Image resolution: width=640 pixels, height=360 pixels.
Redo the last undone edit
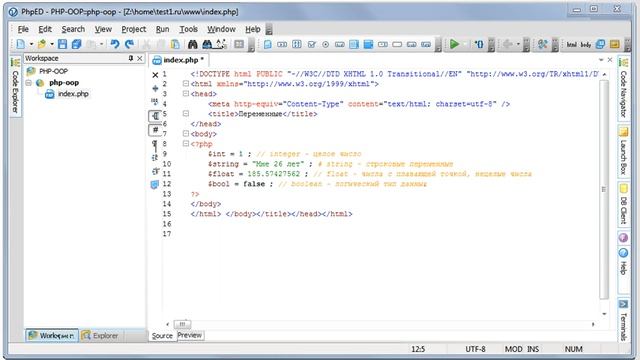(x=130, y=44)
